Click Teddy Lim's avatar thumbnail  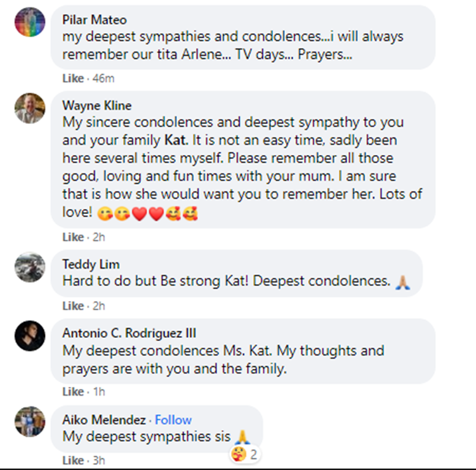30,267
